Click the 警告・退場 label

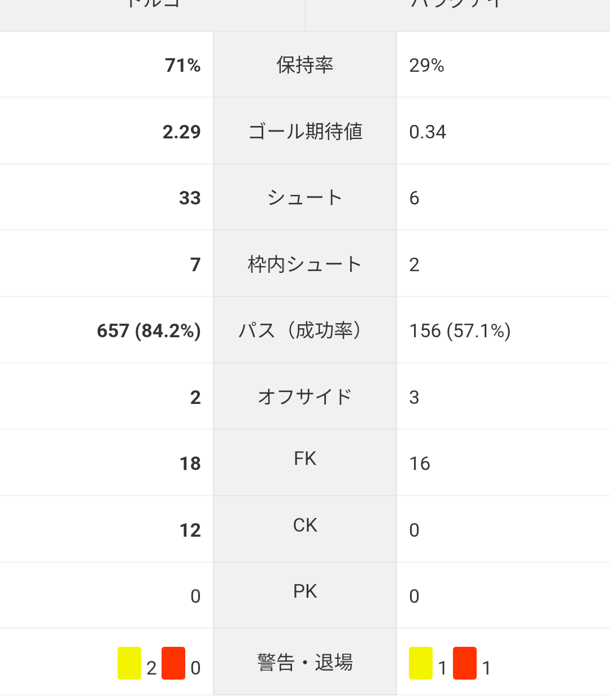point(305,662)
